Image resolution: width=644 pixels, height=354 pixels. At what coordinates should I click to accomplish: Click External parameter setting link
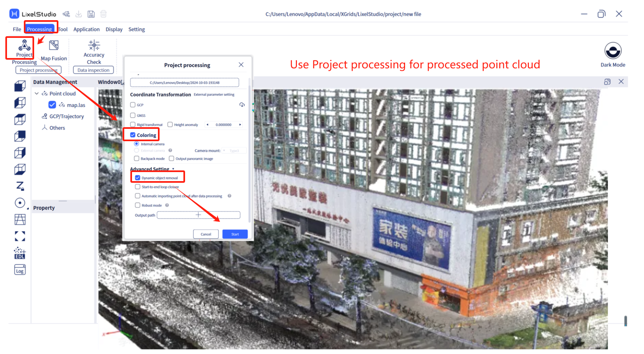214,95
